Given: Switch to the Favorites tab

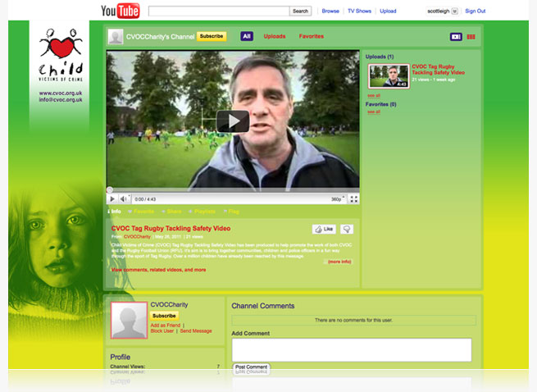Looking at the screenshot, I should click(x=311, y=36).
